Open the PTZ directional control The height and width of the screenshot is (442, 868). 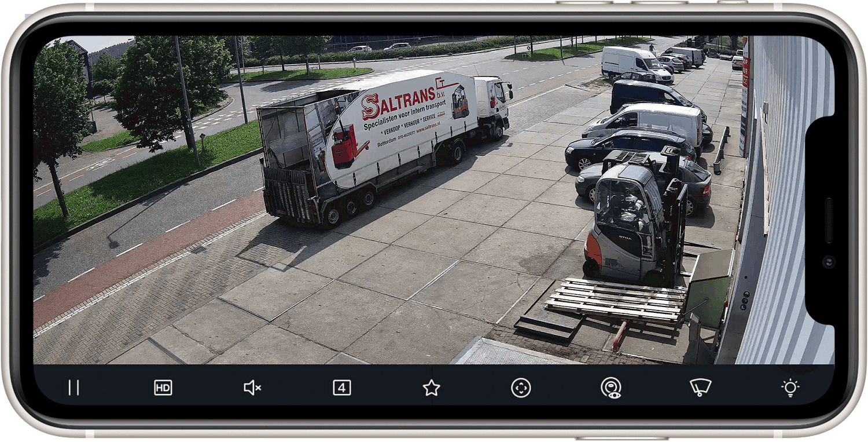click(x=521, y=388)
